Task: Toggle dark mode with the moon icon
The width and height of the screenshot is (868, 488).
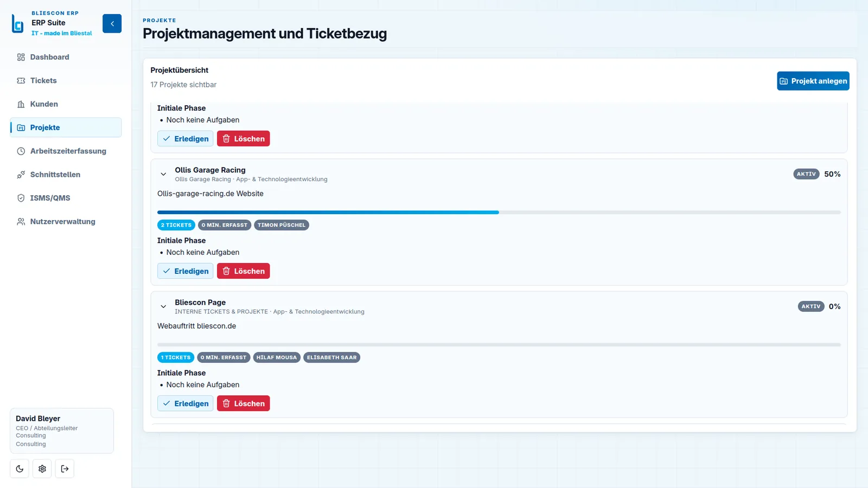Action: click(20, 468)
